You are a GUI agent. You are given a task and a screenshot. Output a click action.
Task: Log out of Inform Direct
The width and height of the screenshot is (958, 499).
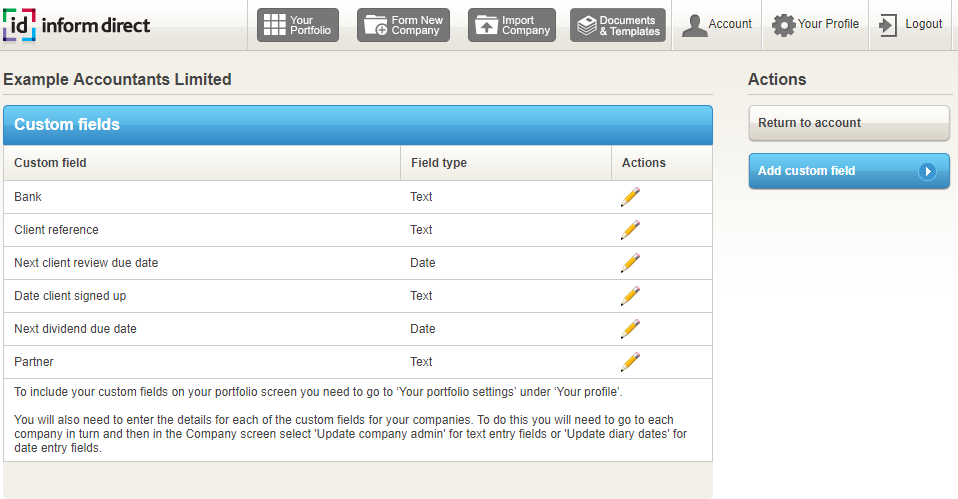tap(910, 25)
